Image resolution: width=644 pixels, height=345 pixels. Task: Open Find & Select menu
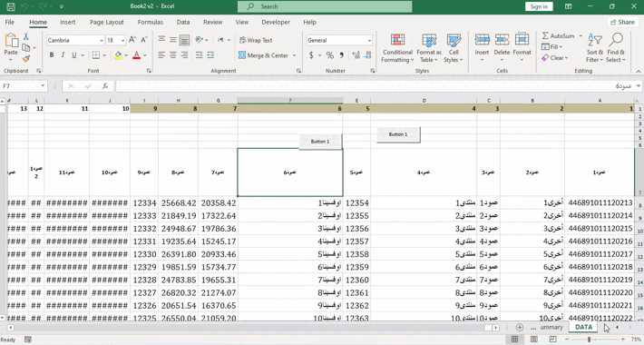tap(616, 48)
